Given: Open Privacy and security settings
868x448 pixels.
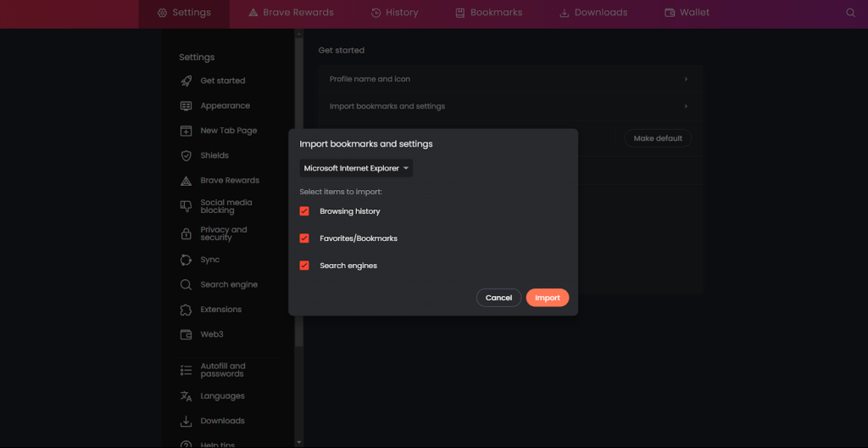Looking at the screenshot, I should [224, 233].
